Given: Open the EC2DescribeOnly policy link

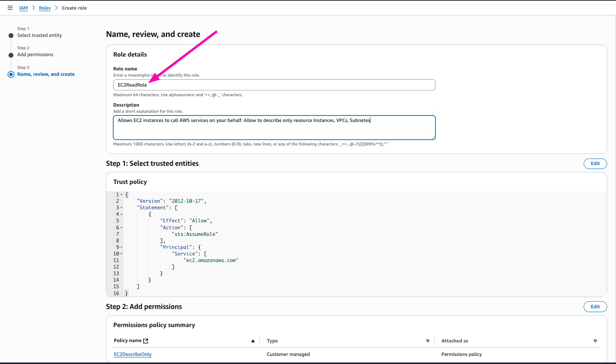Looking at the screenshot, I should [x=133, y=354].
